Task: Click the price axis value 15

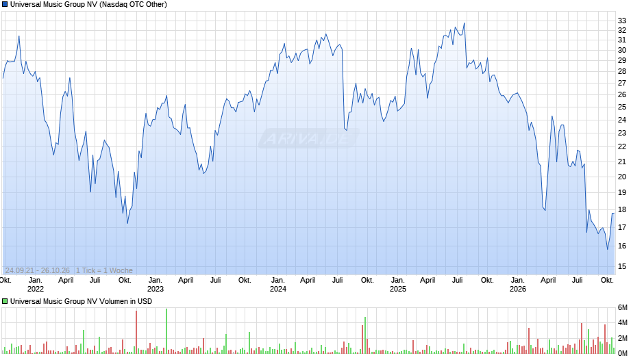Action: click(x=622, y=266)
